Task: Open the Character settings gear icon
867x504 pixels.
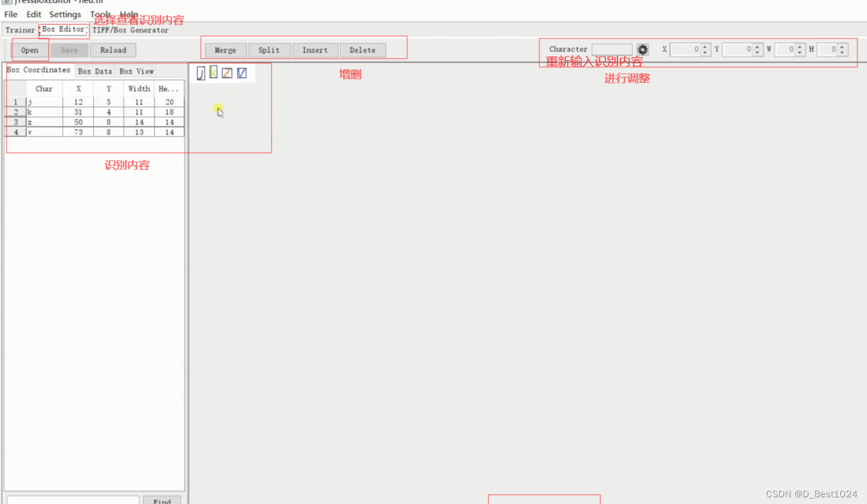Action: coord(642,49)
